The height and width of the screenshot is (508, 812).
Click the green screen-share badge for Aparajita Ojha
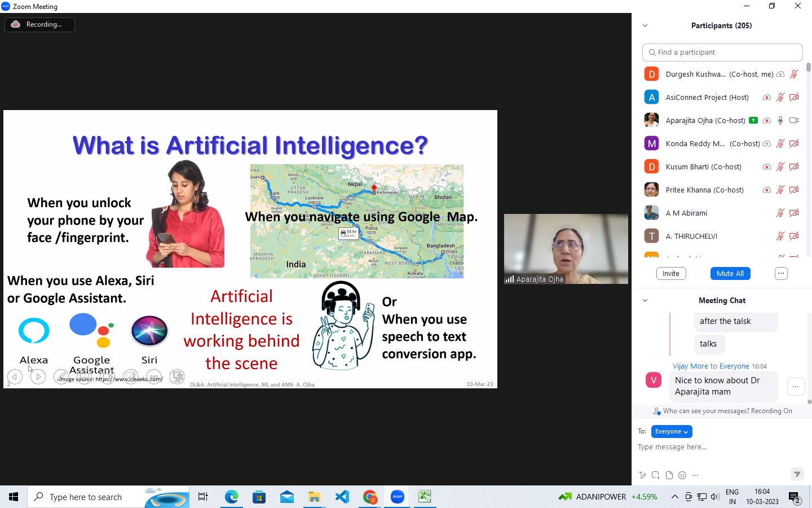753,120
